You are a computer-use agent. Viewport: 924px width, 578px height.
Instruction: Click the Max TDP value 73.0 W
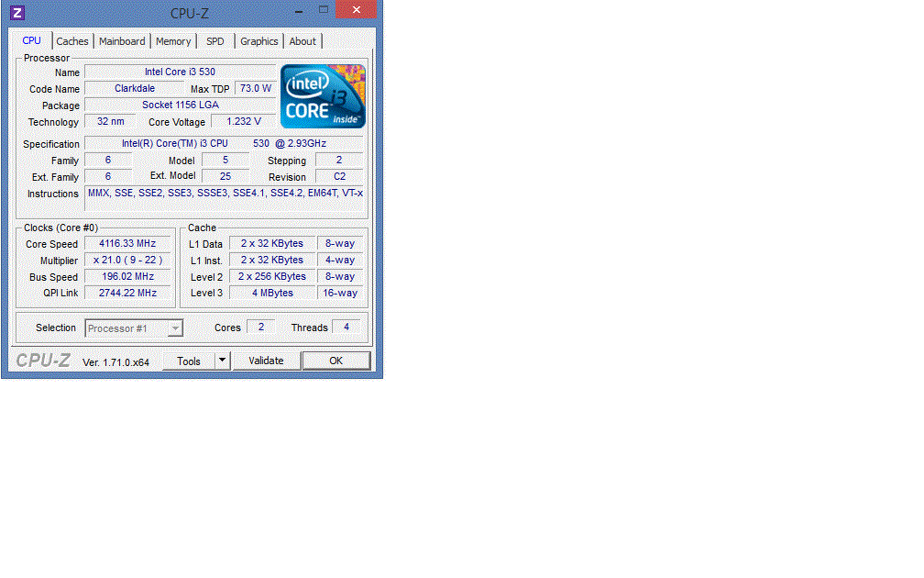click(x=256, y=88)
